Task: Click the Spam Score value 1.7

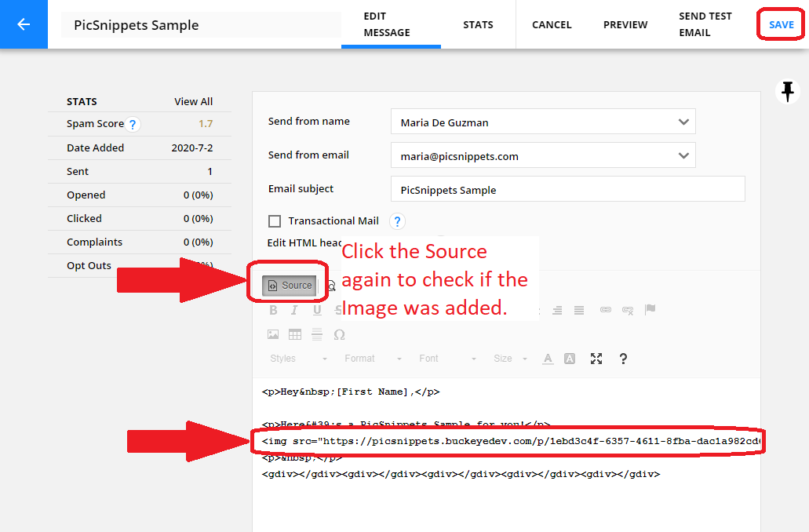Action: coord(206,123)
